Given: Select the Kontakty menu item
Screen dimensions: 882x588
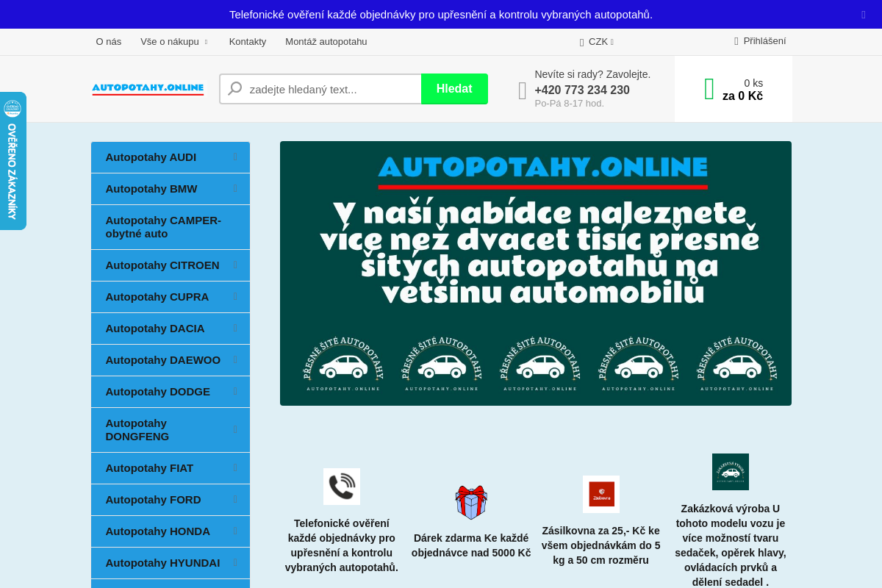Looking at the screenshot, I should pyautogui.click(x=248, y=42).
